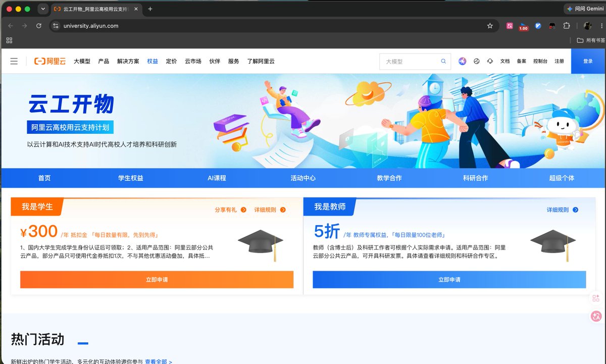Open the Chrome three-dot menu
Image resolution: width=606 pixels, height=364 pixels.
[602, 26]
